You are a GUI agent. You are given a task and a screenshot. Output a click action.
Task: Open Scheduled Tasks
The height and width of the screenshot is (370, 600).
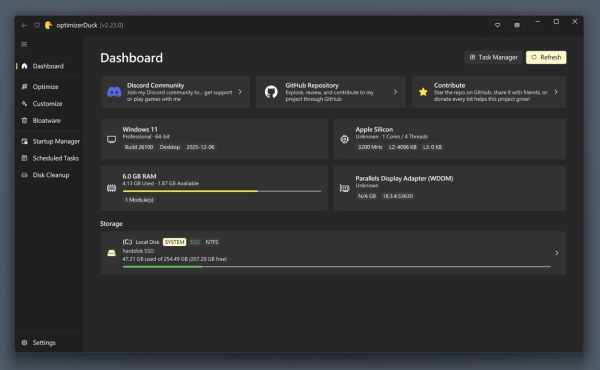(x=49, y=158)
